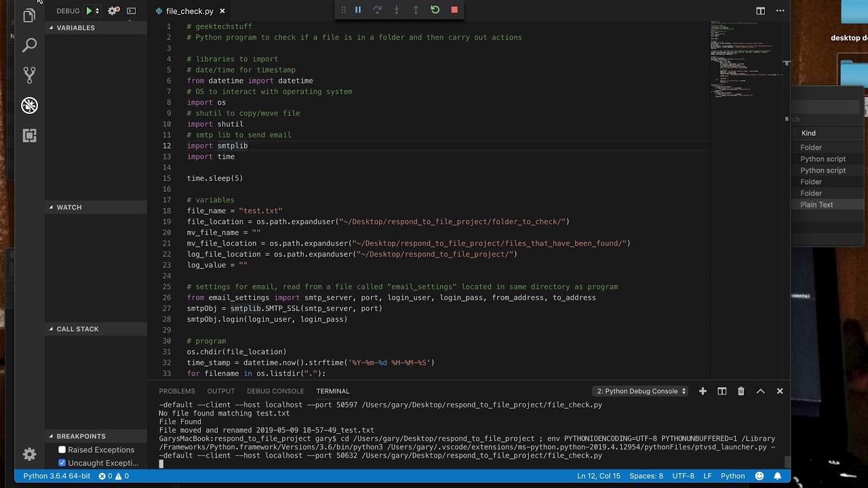The width and height of the screenshot is (868, 488).
Task: Select the file_check.py editor tab
Action: [x=189, y=11]
